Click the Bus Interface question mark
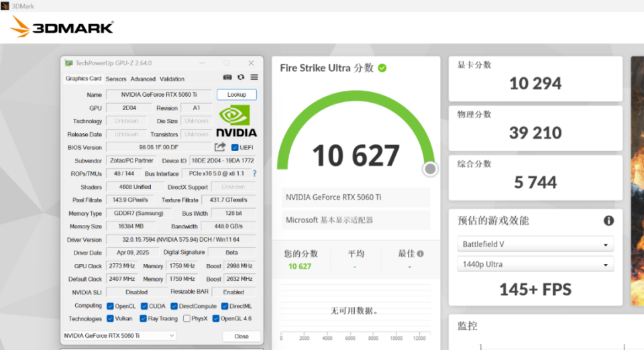This screenshot has height=350, width=644. pos(255,173)
